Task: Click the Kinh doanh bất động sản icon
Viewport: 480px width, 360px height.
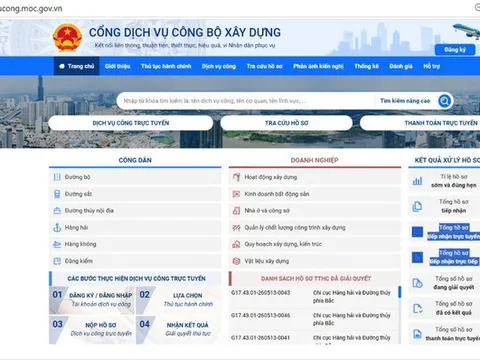Action: tap(236, 194)
